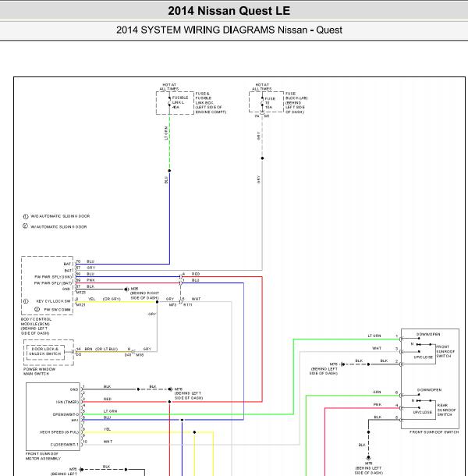Click 'FRONT SUNROOF MOTOR ASSEMBLY' label
Image resolution: width=468 pixels, height=476 pixels.
(x=43, y=456)
